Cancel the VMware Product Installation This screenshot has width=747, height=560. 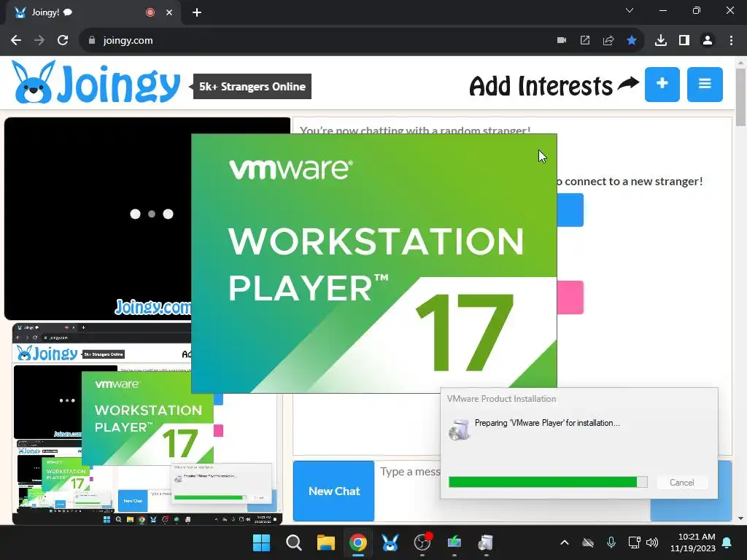pyautogui.click(x=682, y=483)
